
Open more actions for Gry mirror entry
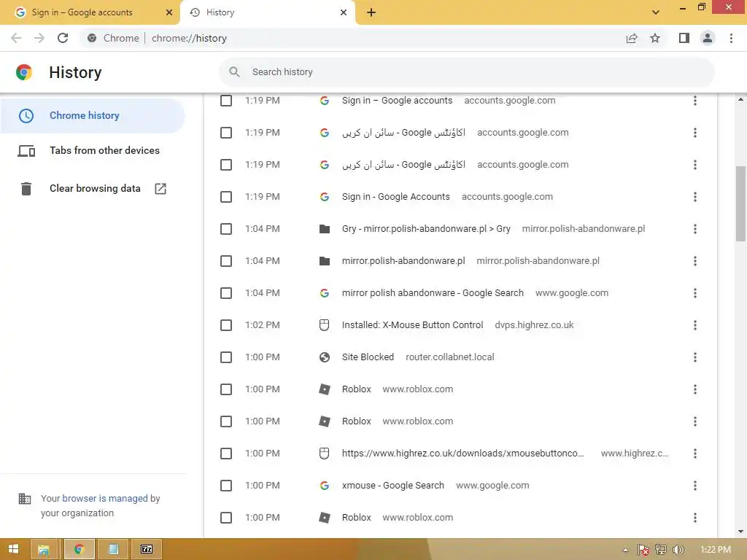(695, 229)
